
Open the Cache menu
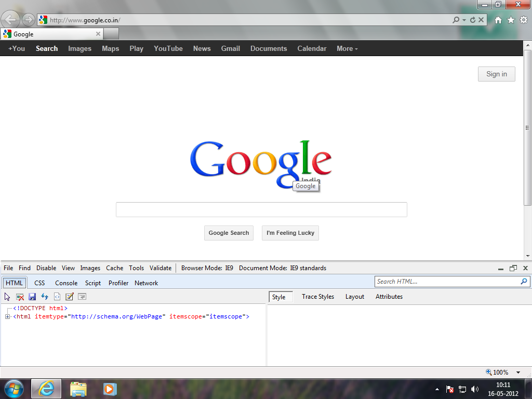pos(115,268)
